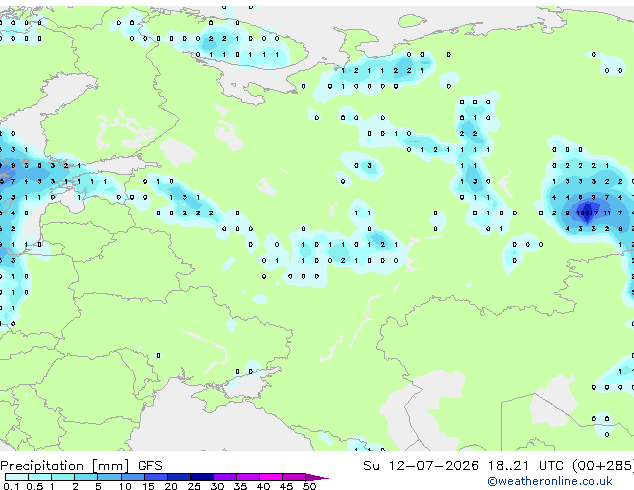The image size is (634, 490).
Task: Click the 45–50 mm legend swatch
Action: pos(294,477)
